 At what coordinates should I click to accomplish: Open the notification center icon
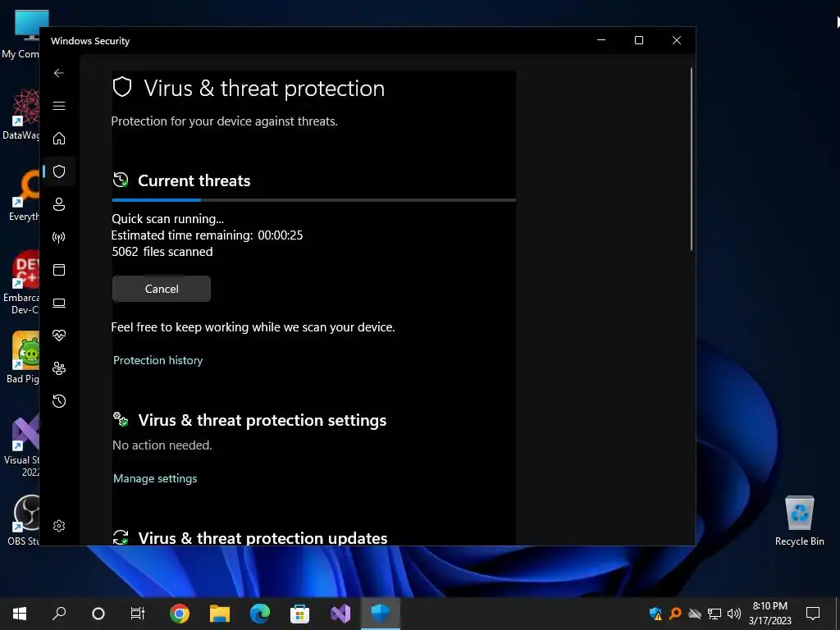[813, 613]
